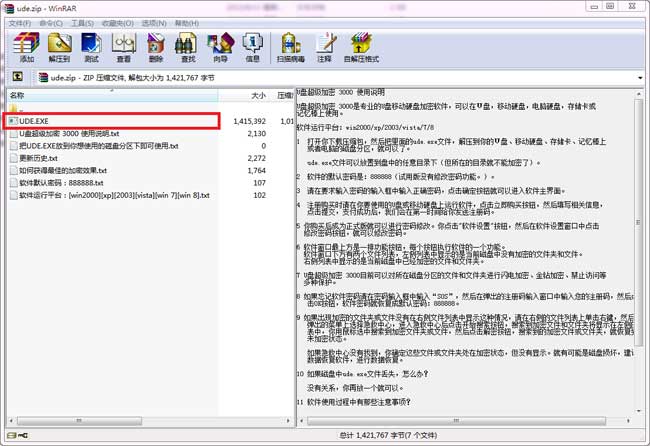Image resolution: width=650 pixels, height=446 pixels.
Task: Open the 查看 (View) file tool
Action: pyautogui.click(x=123, y=47)
